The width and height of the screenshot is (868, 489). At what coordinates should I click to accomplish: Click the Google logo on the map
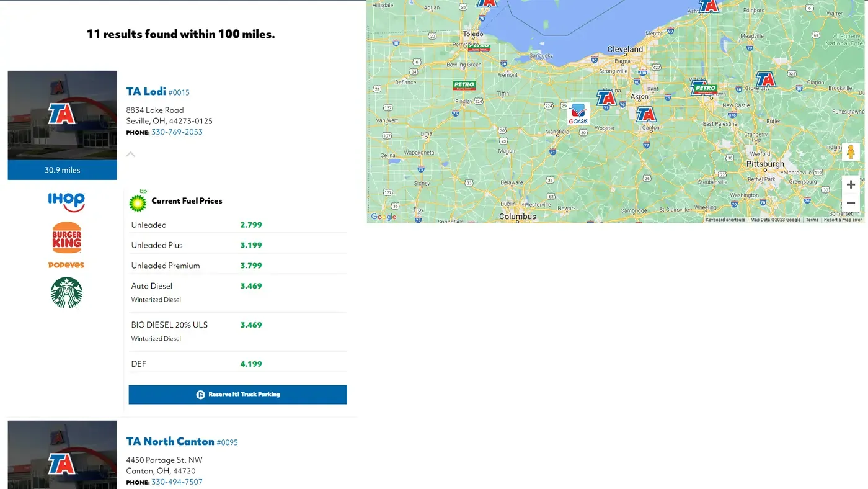[x=383, y=217]
